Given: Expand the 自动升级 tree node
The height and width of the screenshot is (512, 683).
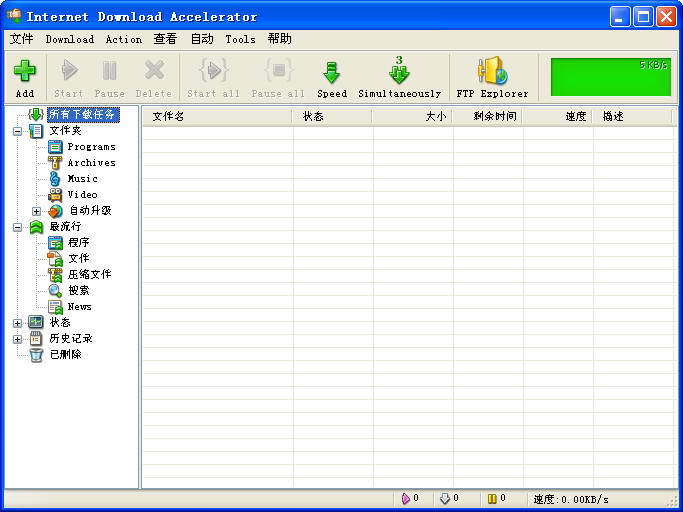Looking at the screenshot, I should coord(37,211).
